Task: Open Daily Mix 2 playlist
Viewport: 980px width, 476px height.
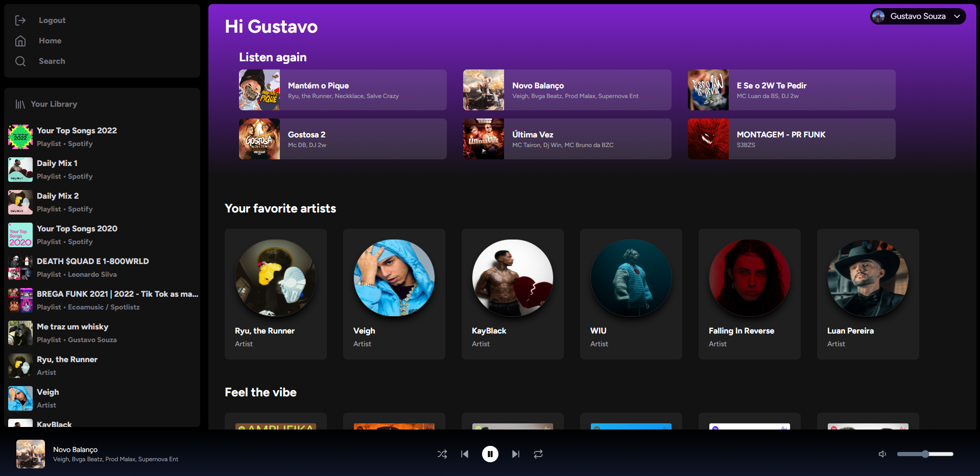Action: pos(102,202)
